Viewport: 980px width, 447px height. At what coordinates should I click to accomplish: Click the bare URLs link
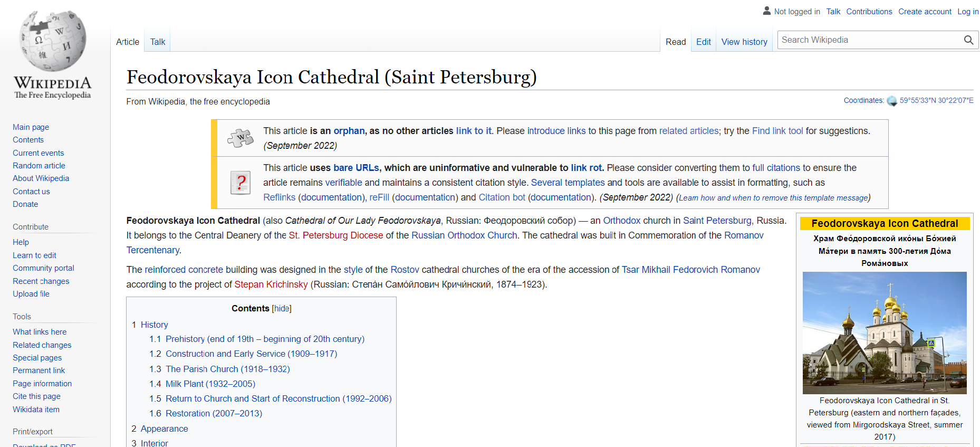[356, 168]
